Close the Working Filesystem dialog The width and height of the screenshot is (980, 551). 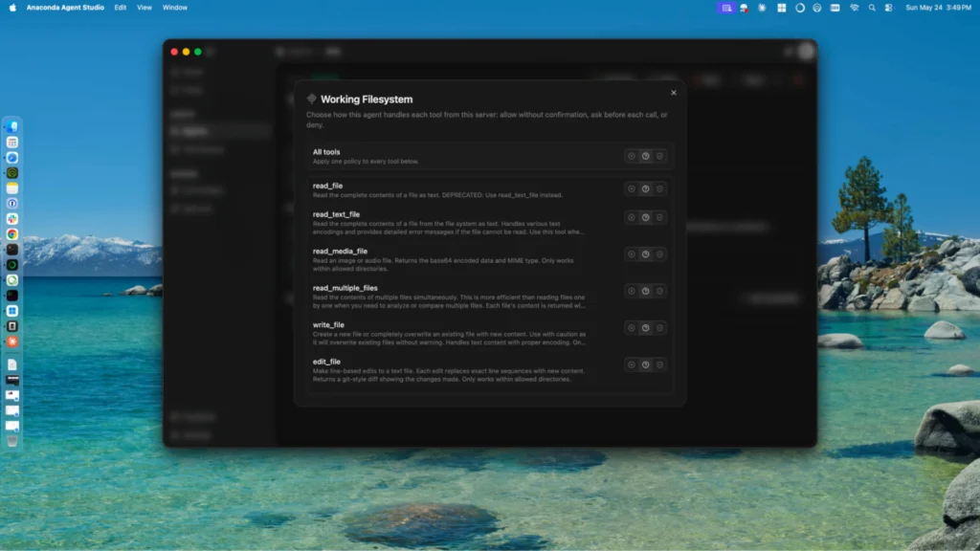click(674, 93)
